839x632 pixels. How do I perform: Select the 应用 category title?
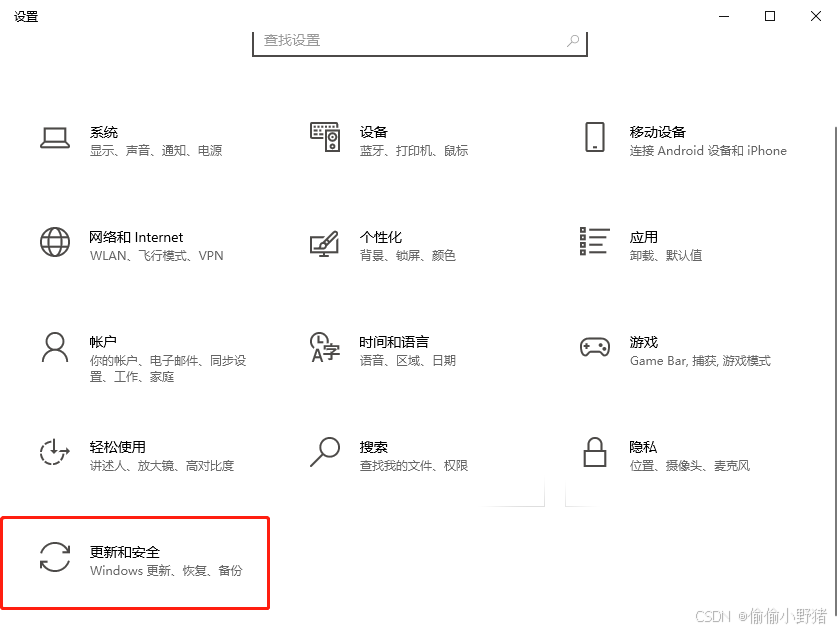point(644,237)
